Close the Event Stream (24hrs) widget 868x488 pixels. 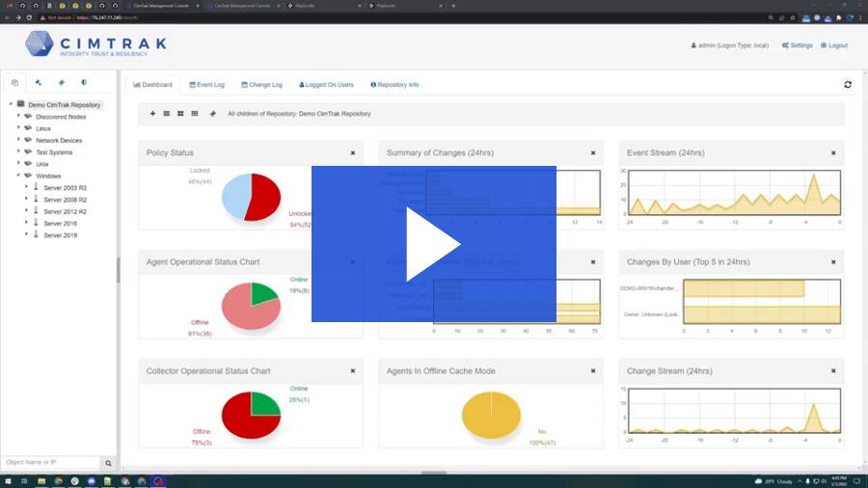(833, 152)
